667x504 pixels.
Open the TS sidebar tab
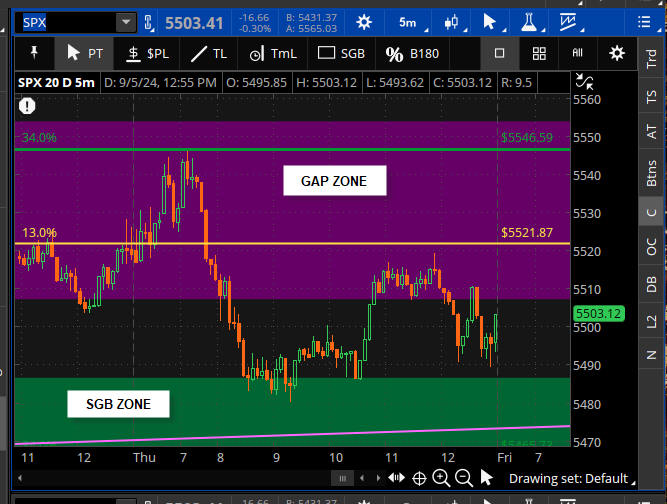pos(651,96)
